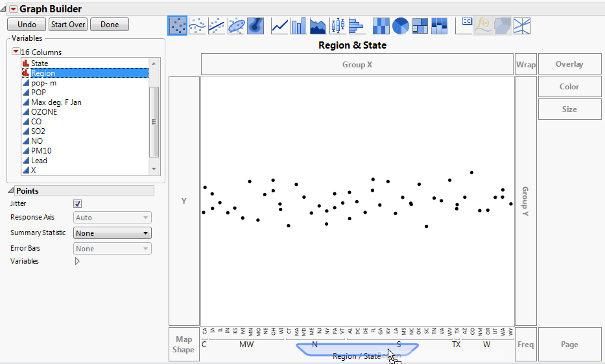
Task: Select the Line of Fit icon
Action: coord(217,25)
